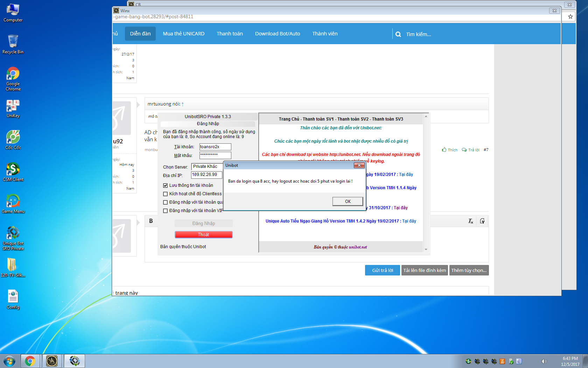Click the CSM dollar tray icon
588x368 pixels.
click(469, 361)
